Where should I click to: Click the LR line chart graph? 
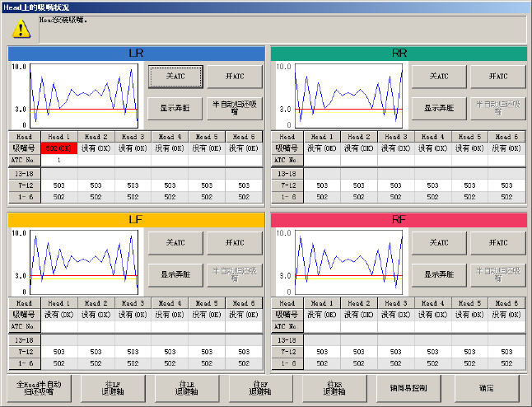pyautogui.click(x=77, y=95)
